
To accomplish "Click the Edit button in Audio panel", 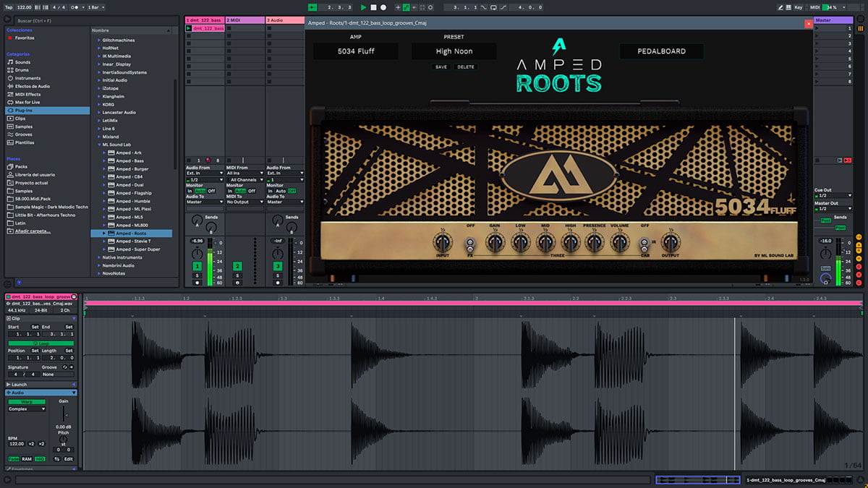I will (69, 459).
